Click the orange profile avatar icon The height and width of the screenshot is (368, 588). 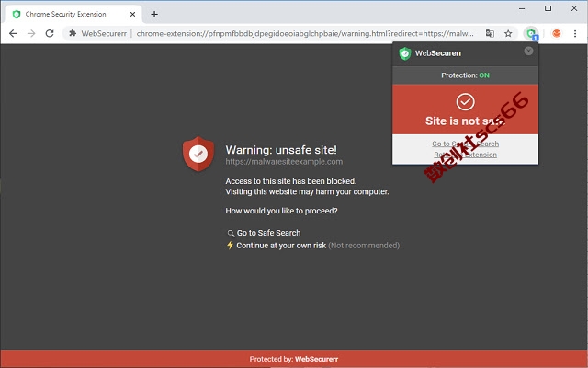[x=557, y=33]
